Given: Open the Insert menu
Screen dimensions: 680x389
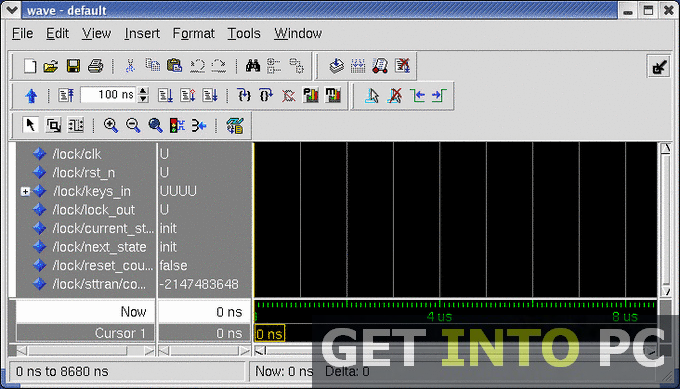Looking at the screenshot, I should (142, 33).
